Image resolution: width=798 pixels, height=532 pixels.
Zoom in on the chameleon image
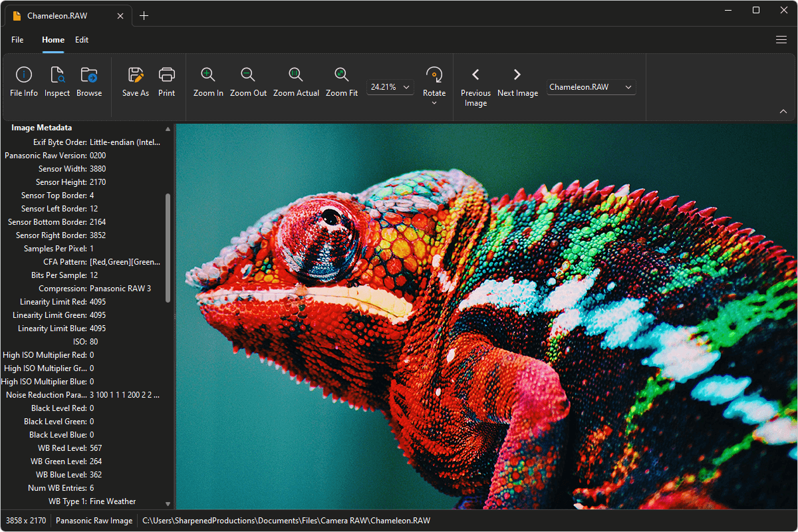coord(207,81)
